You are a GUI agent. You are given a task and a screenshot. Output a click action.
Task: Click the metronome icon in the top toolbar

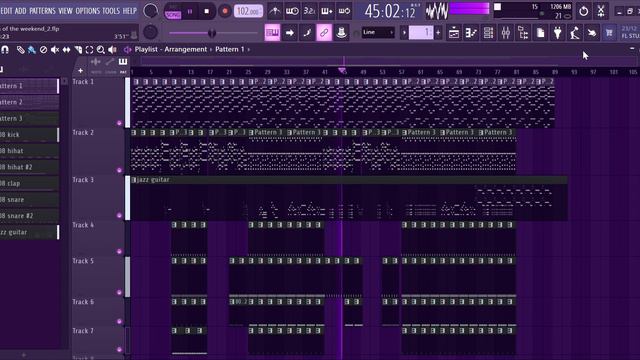click(275, 11)
